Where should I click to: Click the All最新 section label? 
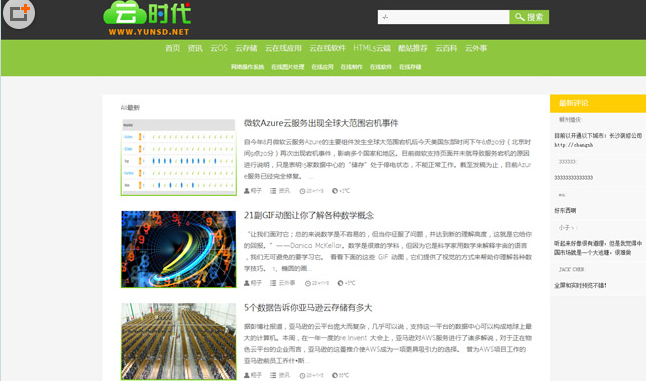tap(130, 108)
